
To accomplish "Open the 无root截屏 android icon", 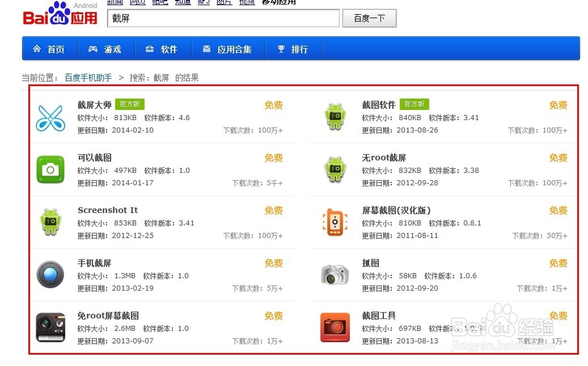I will pos(335,169).
